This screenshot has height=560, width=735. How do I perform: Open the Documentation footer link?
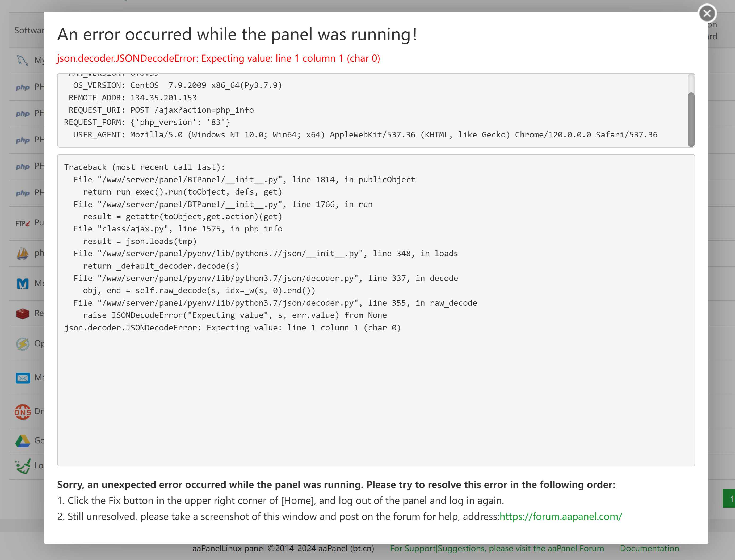click(649, 548)
